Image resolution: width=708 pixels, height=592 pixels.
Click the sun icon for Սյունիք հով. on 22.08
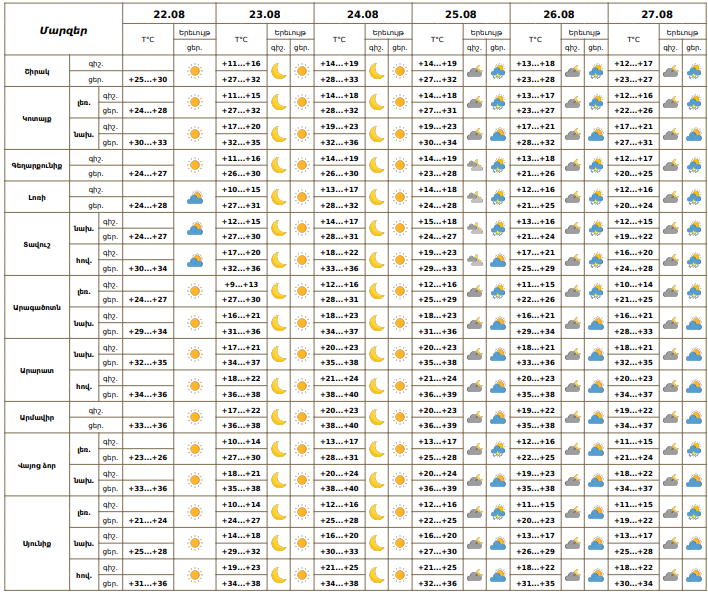[195, 575]
